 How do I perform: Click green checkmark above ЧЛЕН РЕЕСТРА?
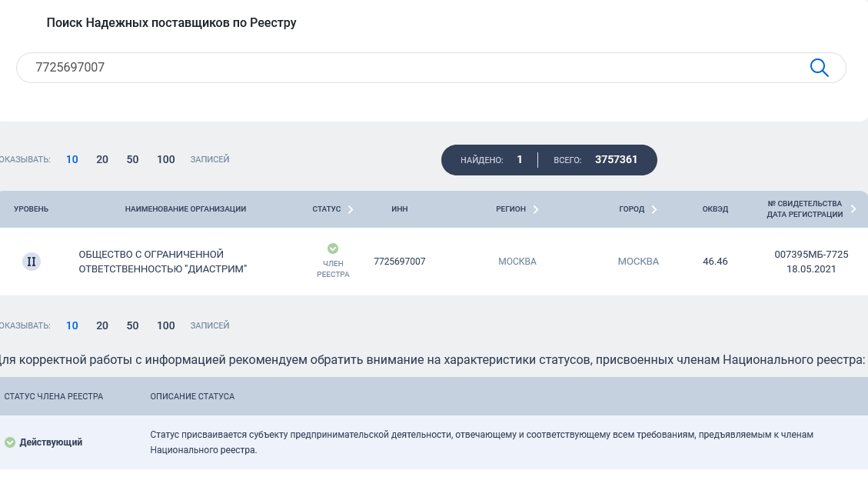coord(333,249)
